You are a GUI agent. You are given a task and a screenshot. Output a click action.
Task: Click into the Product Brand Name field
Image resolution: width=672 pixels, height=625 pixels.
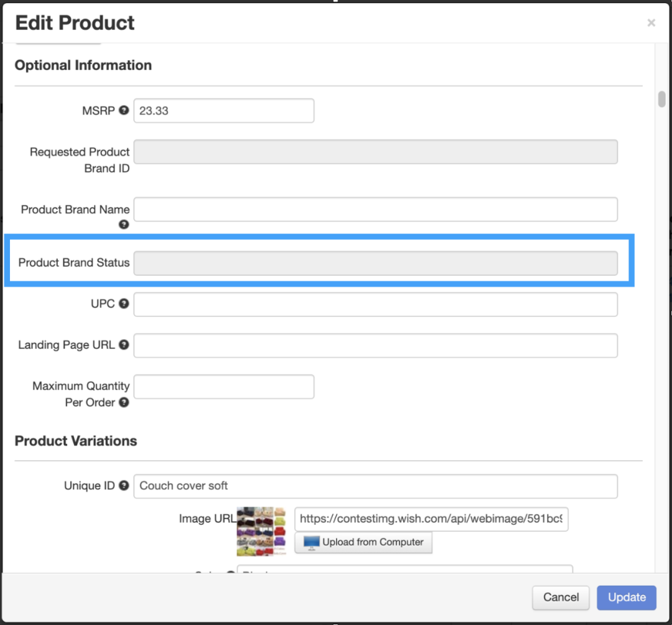tap(375, 209)
